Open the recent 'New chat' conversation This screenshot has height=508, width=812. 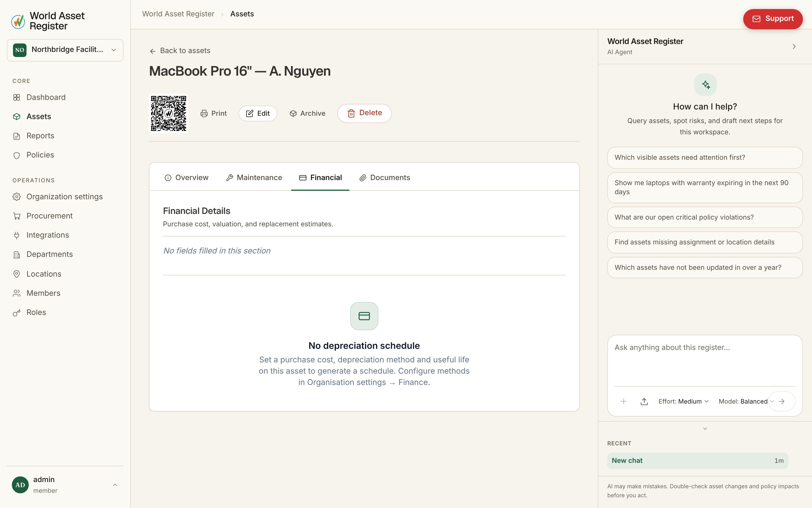click(698, 461)
